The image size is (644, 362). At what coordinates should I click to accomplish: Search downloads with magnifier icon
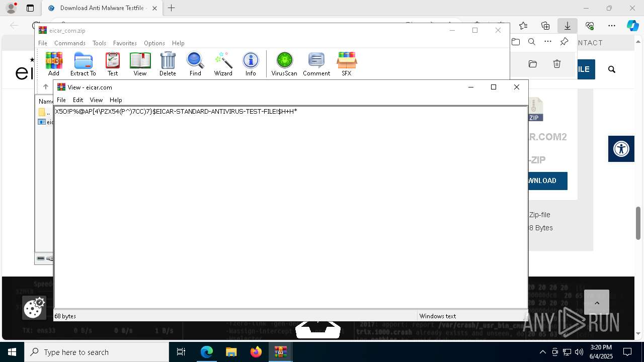point(532,42)
